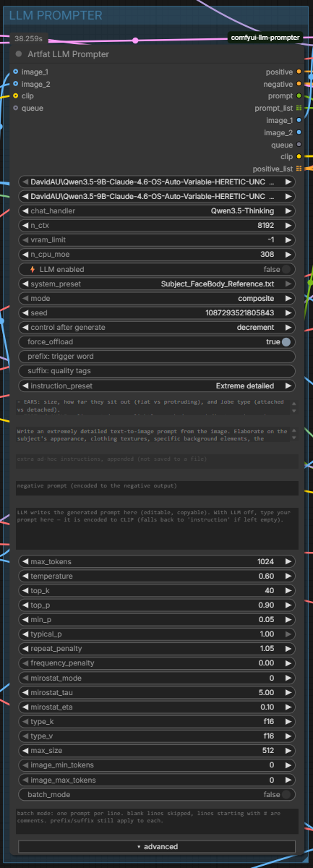Open the mode dropdown set to composite
The width and height of the screenshot is (313, 868).
pos(157,299)
